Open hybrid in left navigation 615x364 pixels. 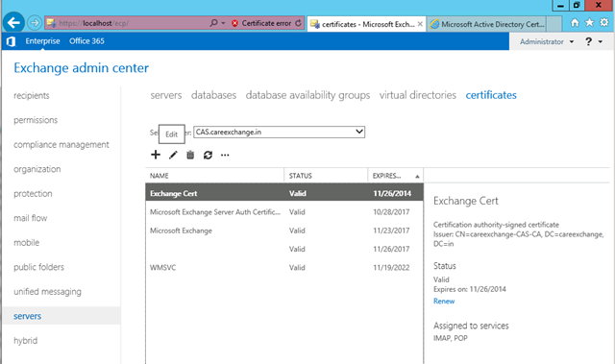26,341
